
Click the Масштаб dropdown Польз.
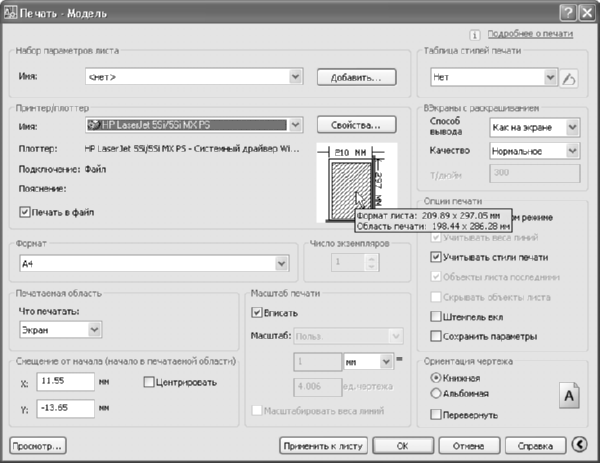348,336
